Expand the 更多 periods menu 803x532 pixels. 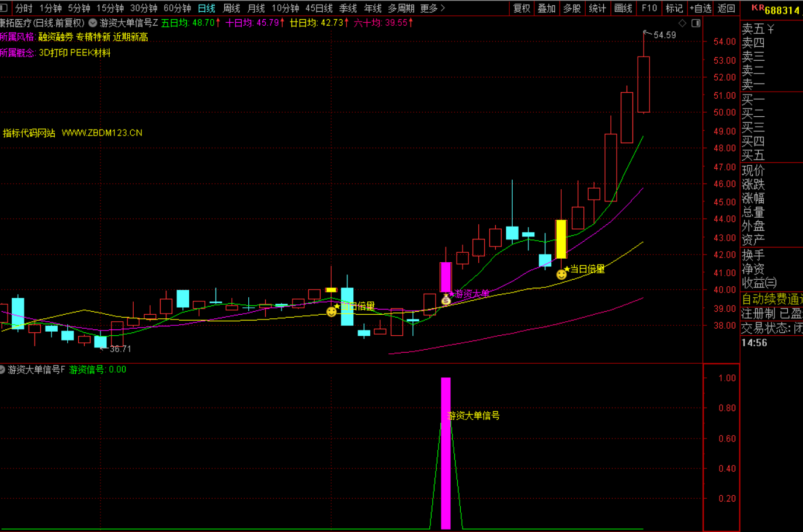432,8
